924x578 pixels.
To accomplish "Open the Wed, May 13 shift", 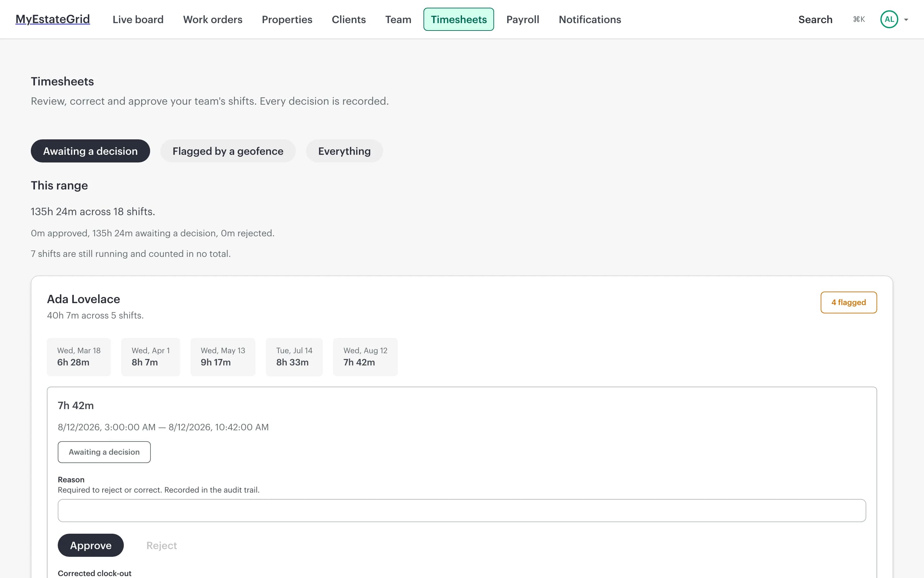I will pos(223,357).
